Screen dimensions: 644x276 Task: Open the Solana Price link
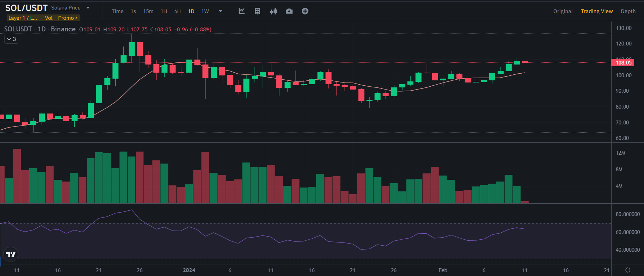click(x=66, y=8)
